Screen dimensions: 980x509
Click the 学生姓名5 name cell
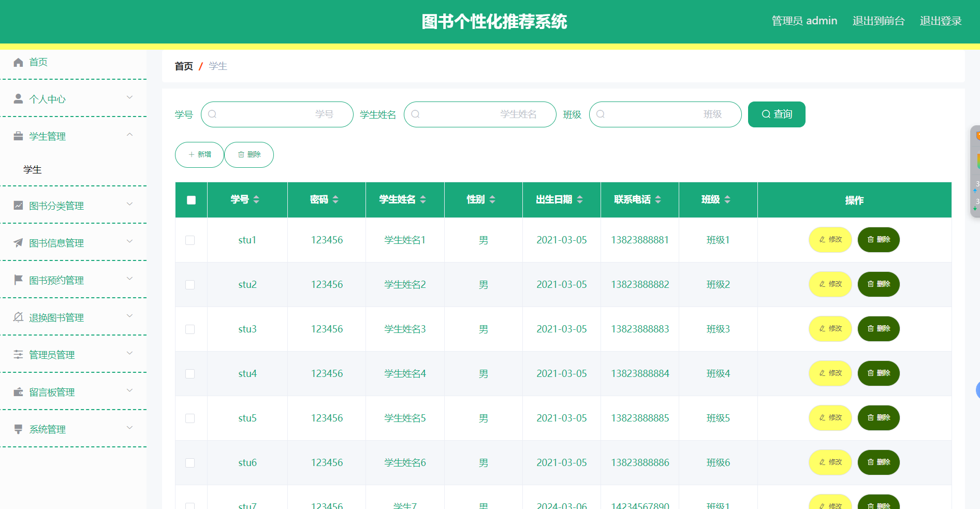(x=405, y=418)
